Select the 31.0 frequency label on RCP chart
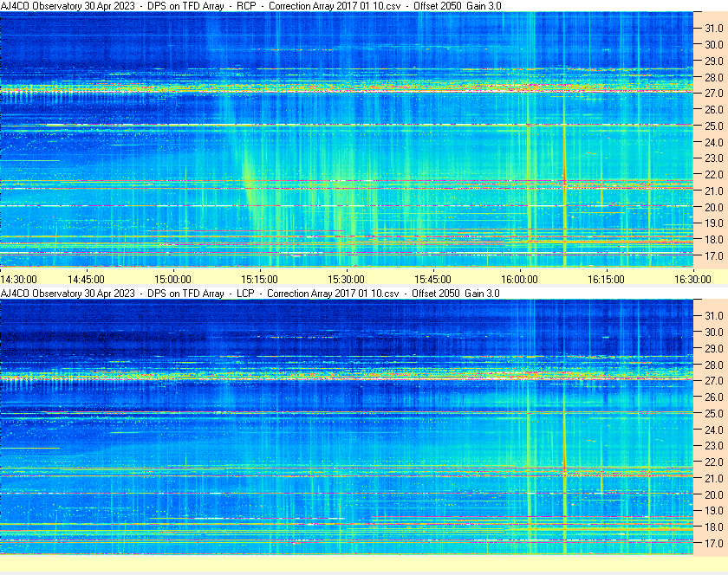Image resolution: width=728 pixels, height=575 pixels. tap(714, 29)
